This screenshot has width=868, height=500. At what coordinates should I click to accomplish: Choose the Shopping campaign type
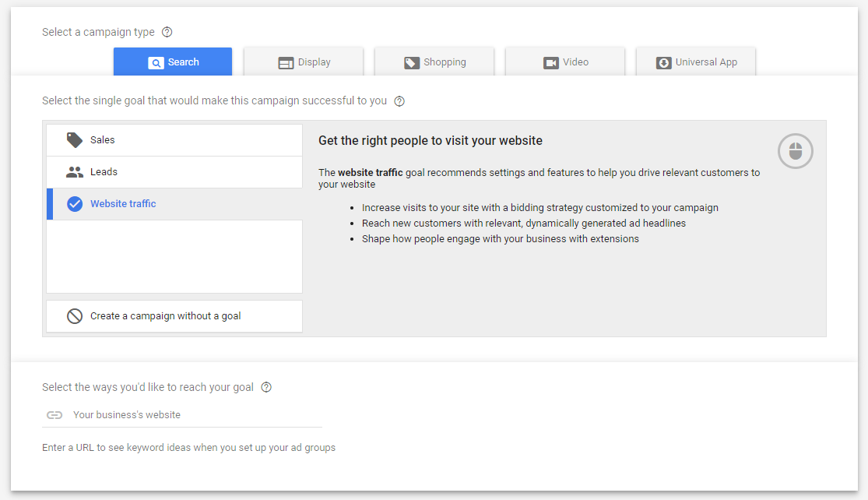(434, 62)
